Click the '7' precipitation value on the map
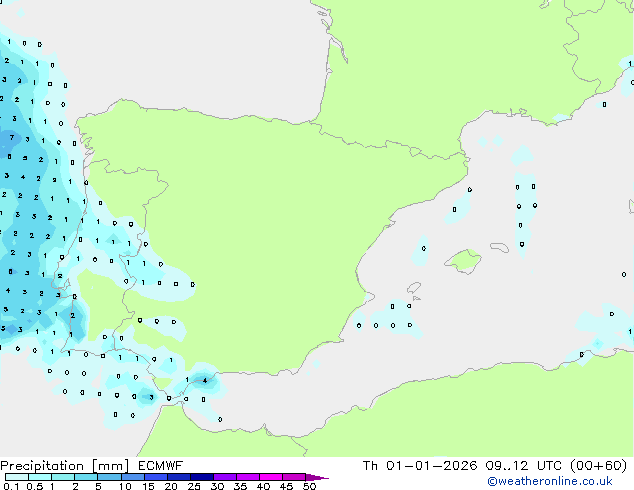Image resolution: width=634 pixels, height=490 pixels. pyautogui.click(x=12, y=137)
